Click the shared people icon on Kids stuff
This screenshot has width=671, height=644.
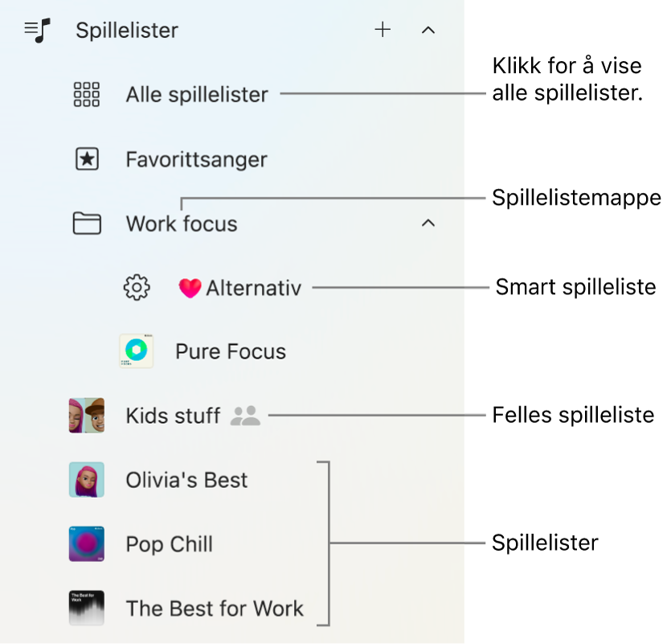[x=246, y=416]
